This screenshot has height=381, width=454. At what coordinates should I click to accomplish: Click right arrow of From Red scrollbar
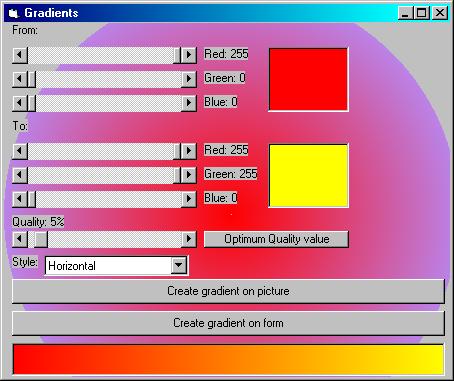(x=189, y=55)
